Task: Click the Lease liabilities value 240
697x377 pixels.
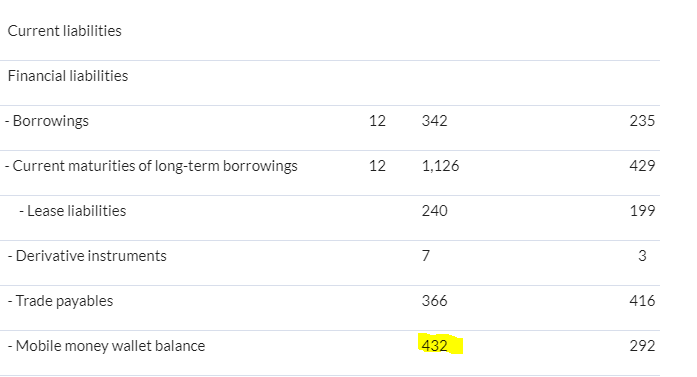Action: coord(435,211)
